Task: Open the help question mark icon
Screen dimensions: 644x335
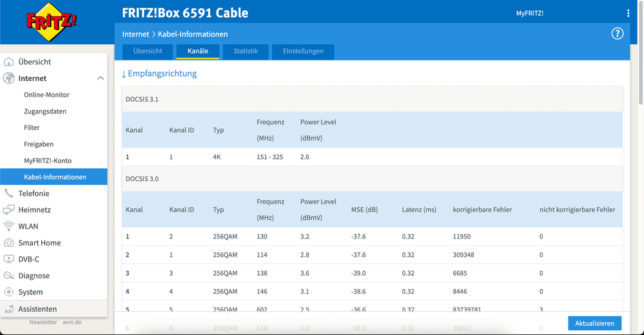Action: 617,33
